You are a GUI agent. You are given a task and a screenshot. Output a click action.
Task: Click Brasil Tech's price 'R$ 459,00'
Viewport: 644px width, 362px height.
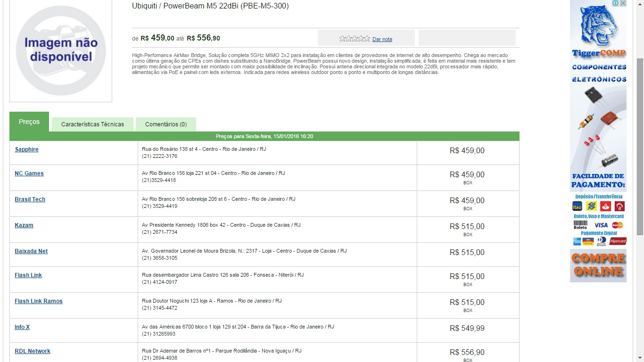(x=467, y=201)
